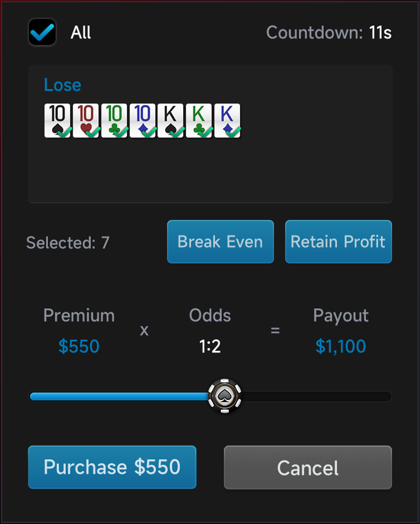
Task: Confirm with Purchase $550 button
Action: (112, 467)
